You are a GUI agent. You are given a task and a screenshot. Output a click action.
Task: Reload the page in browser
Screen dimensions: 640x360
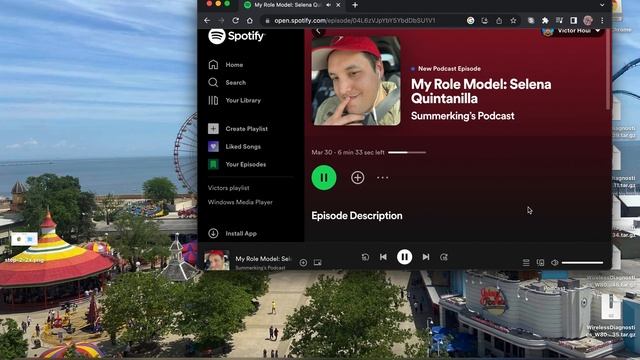pyautogui.click(x=236, y=20)
